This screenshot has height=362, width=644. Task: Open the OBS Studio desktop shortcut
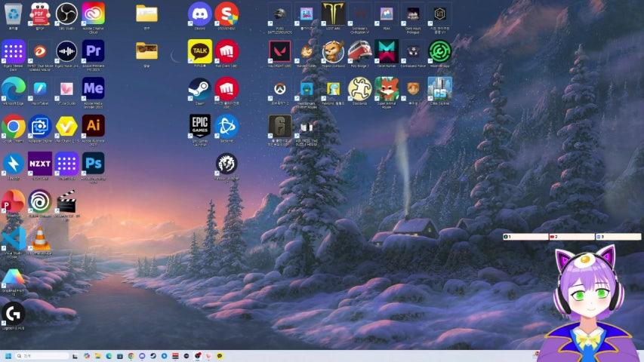[66, 14]
